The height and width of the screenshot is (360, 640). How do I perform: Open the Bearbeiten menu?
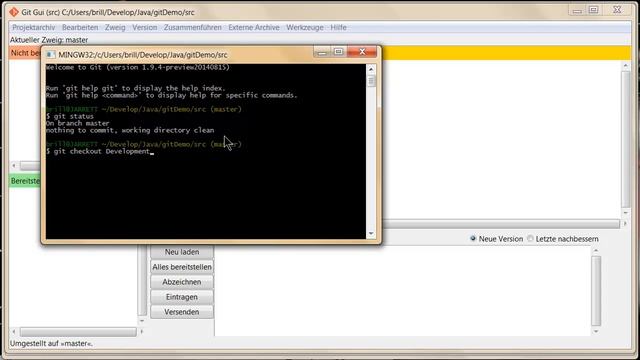[80, 27]
